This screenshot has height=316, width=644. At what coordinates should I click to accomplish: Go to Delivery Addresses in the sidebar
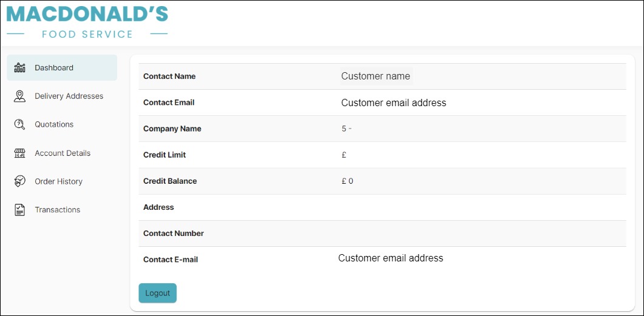pyautogui.click(x=69, y=96)
